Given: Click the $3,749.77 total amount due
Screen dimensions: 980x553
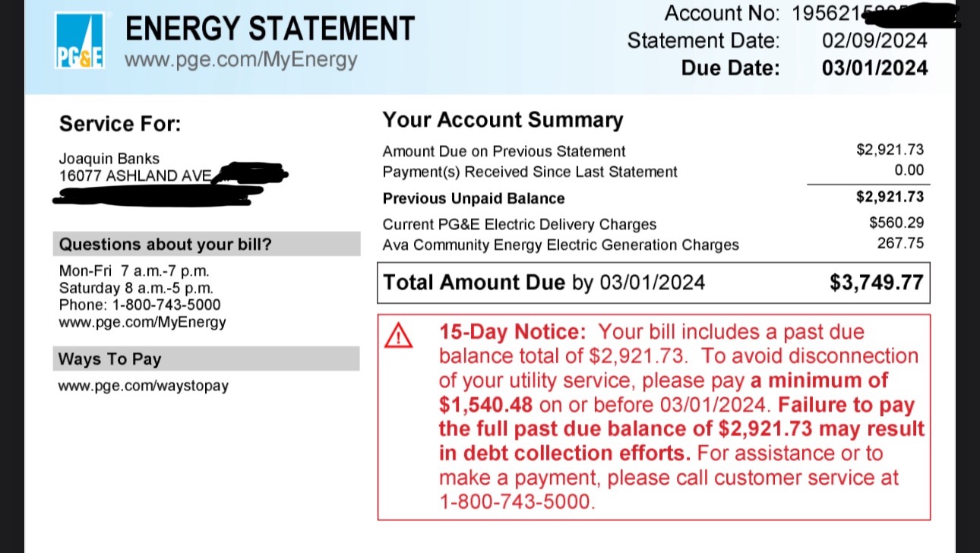Looking at the screenshot, I should point(877,283).
